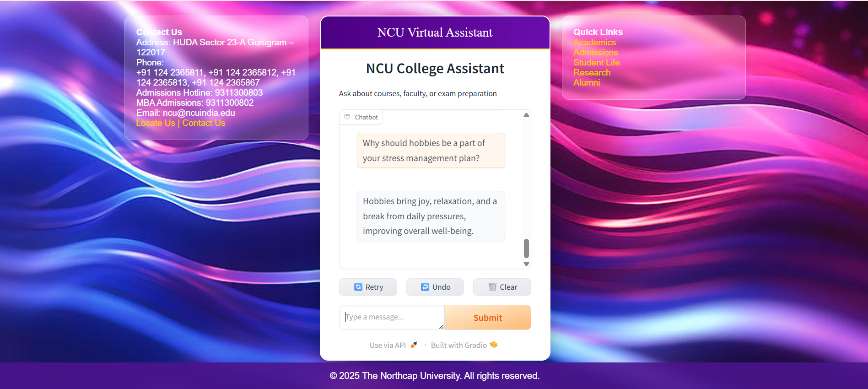Click the chat scroll up arrow
Image resolution: width=868 pixels, height=389 pixels.
[526, 115]
